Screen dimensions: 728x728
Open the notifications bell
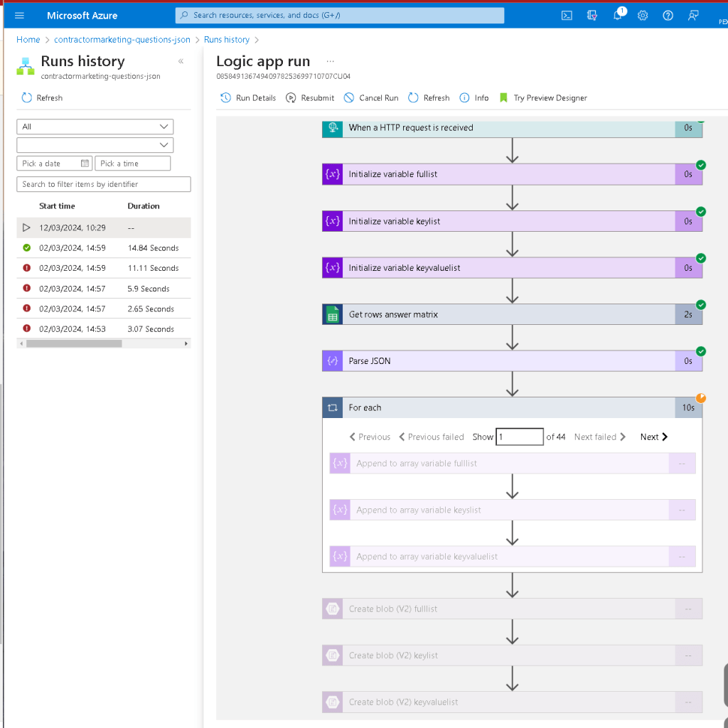[x=618, y=16]
